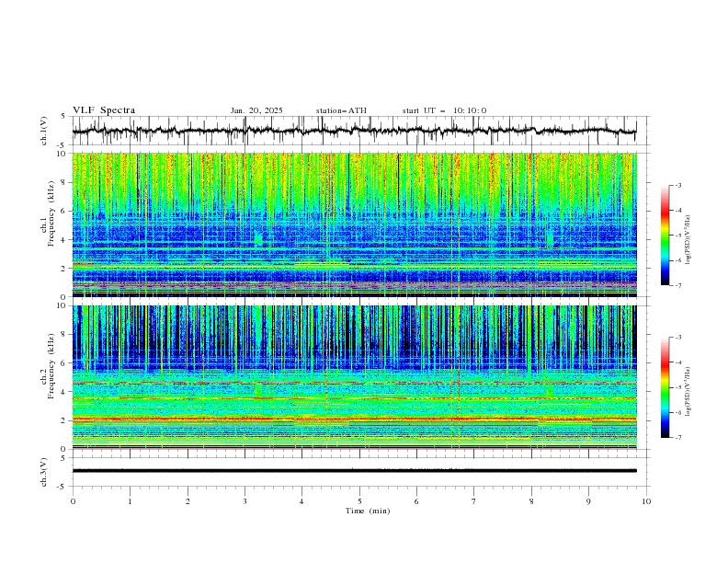The image size is (728, 563).
Task: Click the ch.1 spectrogram panel
Action: [x=354, y=224]
